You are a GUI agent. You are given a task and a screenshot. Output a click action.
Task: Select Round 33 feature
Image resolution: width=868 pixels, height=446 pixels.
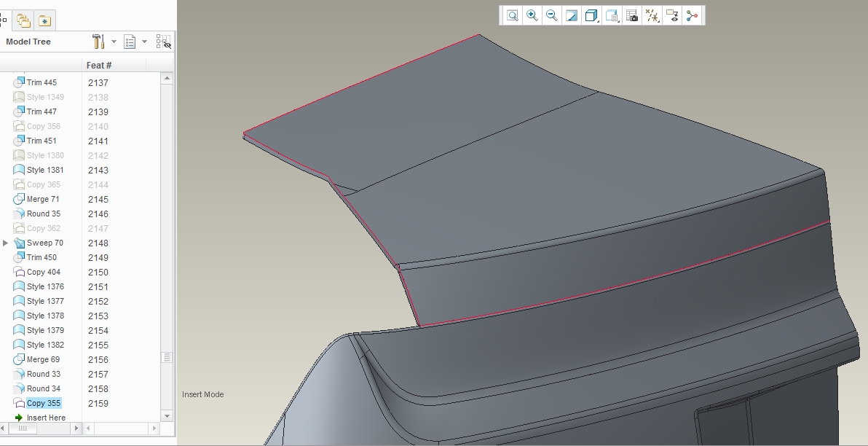[43, 374]
